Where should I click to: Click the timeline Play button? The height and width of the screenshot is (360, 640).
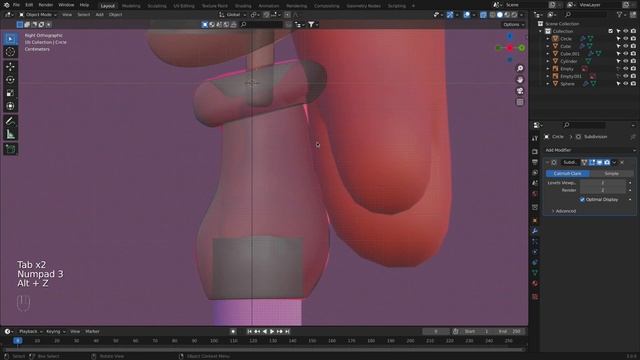[x=272, y=331]
